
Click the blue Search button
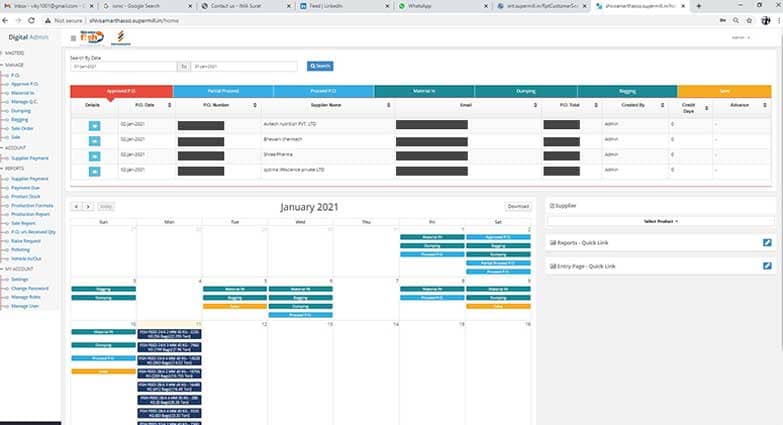pos(320,66)
